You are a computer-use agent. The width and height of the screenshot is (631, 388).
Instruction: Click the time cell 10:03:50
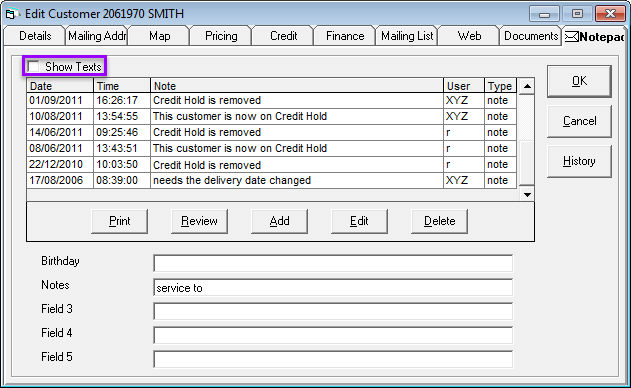coord(122,165)
